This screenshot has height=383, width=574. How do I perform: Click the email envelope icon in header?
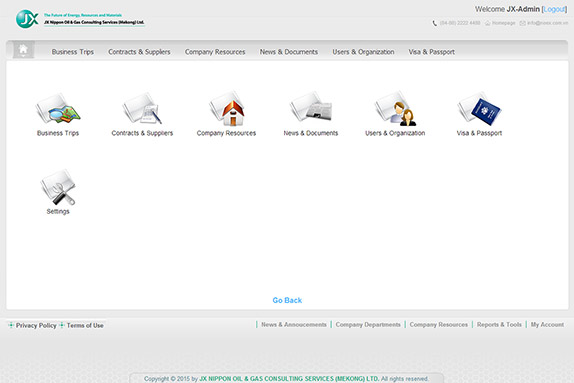[523, 23]
